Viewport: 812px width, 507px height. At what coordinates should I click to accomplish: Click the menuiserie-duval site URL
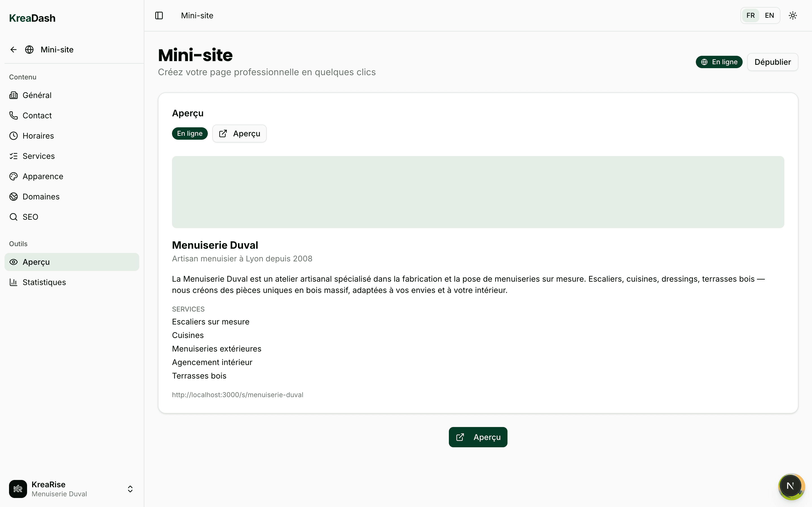tap(238, 395)
